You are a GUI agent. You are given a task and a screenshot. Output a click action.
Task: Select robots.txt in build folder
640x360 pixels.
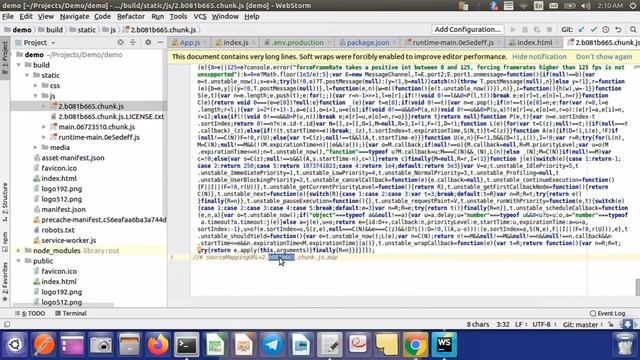[58, 230]
